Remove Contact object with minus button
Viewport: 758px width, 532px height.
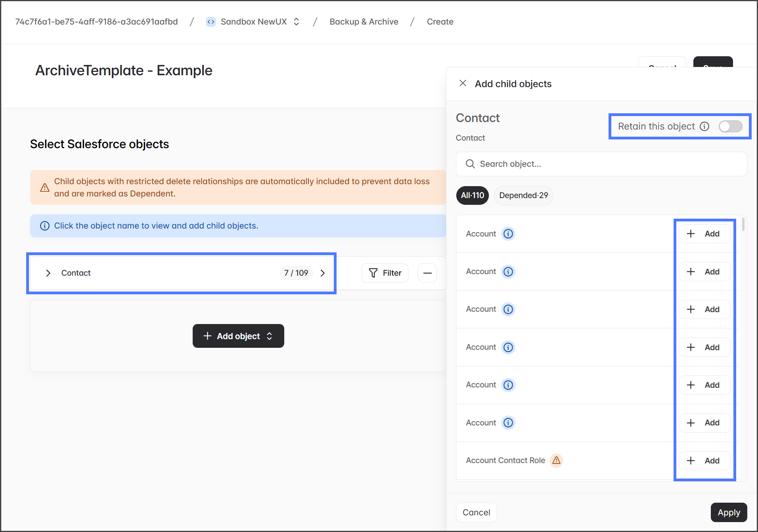[427, 273]
